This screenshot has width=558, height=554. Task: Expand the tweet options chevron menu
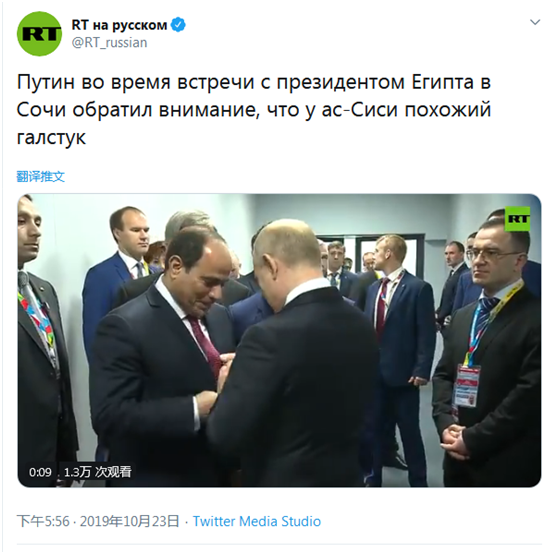click(x=535, y=22)
